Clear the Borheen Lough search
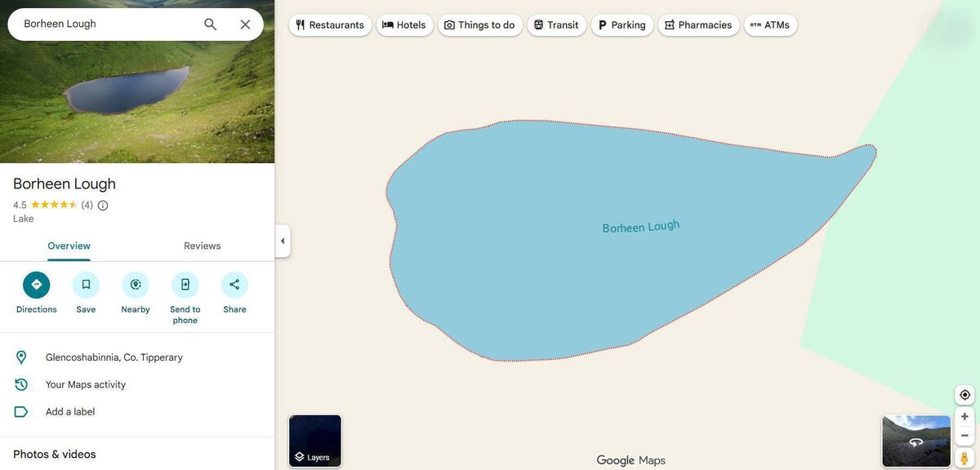 pyautogui.click(x=245, y=24)
